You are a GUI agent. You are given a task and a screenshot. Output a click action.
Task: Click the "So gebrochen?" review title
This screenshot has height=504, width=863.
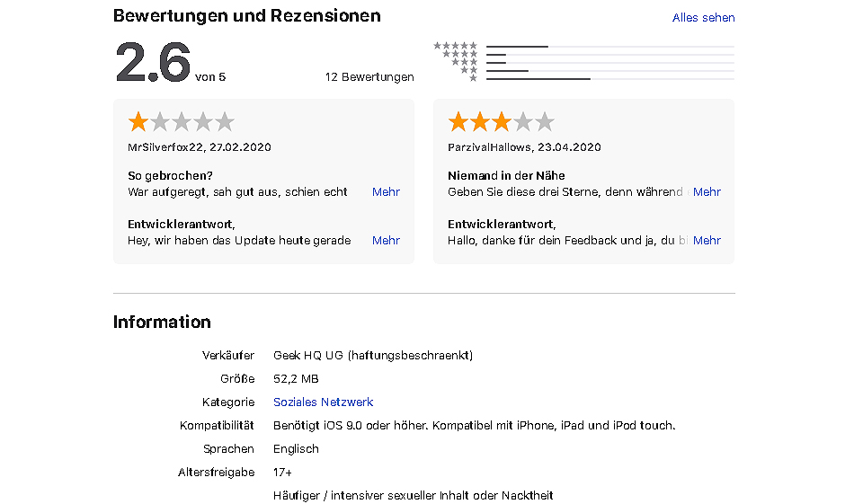click(171, 176)
